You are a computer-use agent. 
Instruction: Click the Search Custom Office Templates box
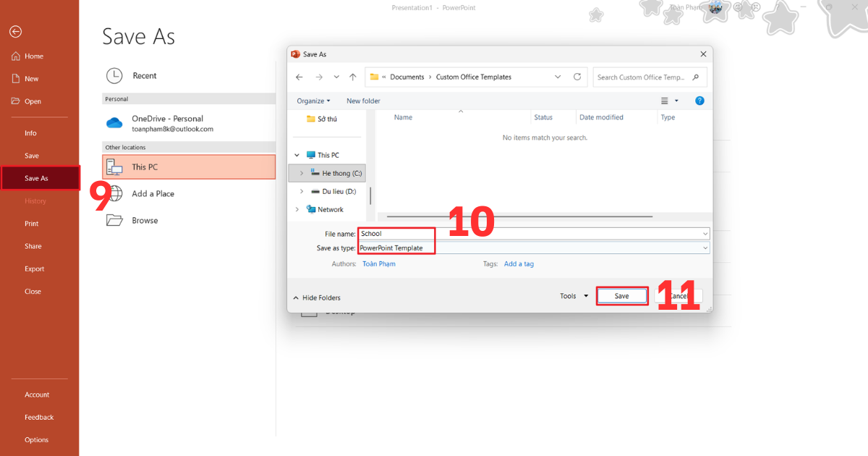[650, 77]
